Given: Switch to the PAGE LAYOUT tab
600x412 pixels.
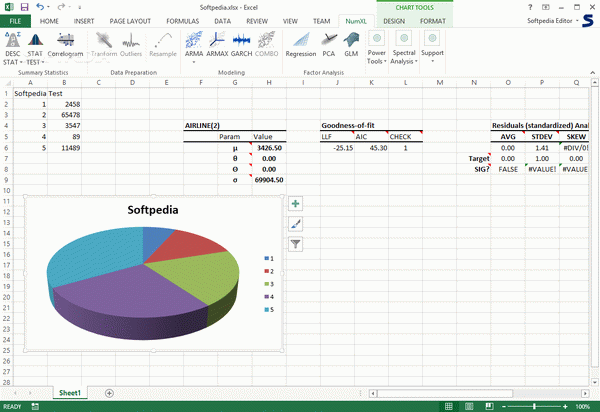Looking at the screenshot, I should click(x=130, y=21).
